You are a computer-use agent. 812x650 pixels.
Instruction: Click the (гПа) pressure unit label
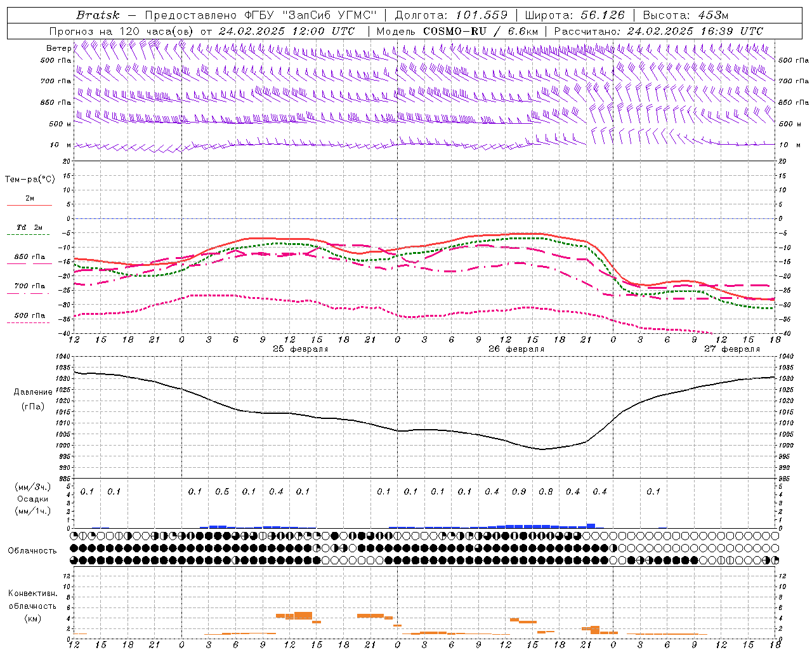[33, 407]
